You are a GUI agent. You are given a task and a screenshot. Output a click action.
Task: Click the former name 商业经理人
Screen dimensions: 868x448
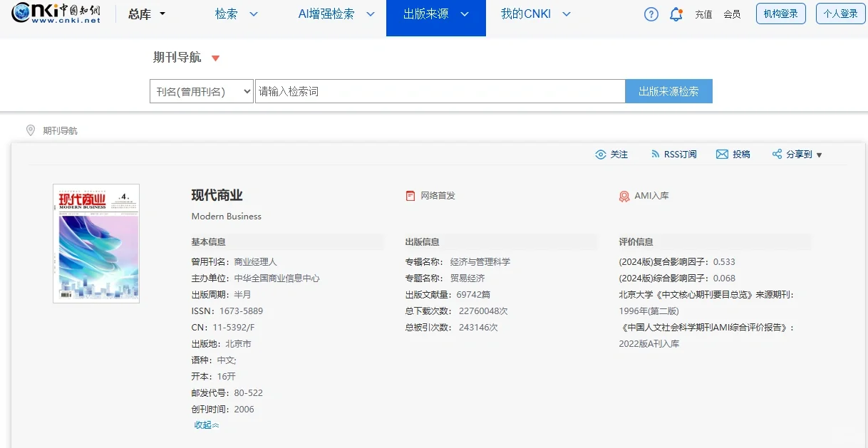256,262
